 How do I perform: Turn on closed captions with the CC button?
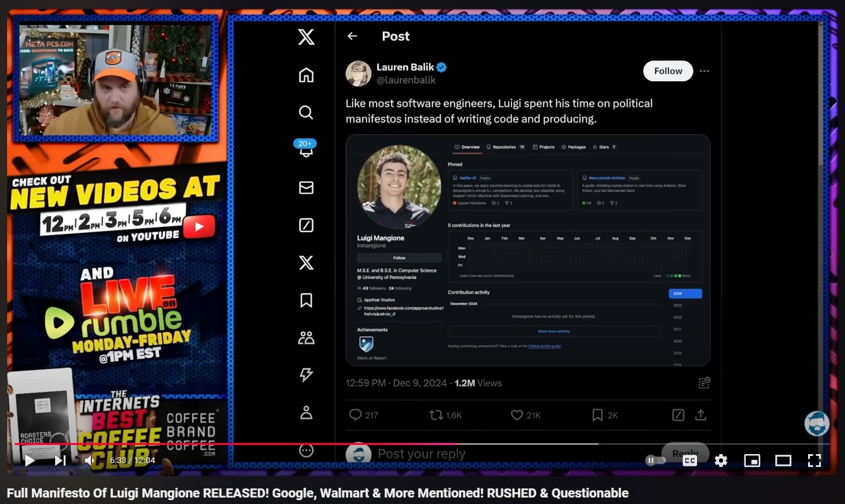pyautogui.click(x=689, y=461)
